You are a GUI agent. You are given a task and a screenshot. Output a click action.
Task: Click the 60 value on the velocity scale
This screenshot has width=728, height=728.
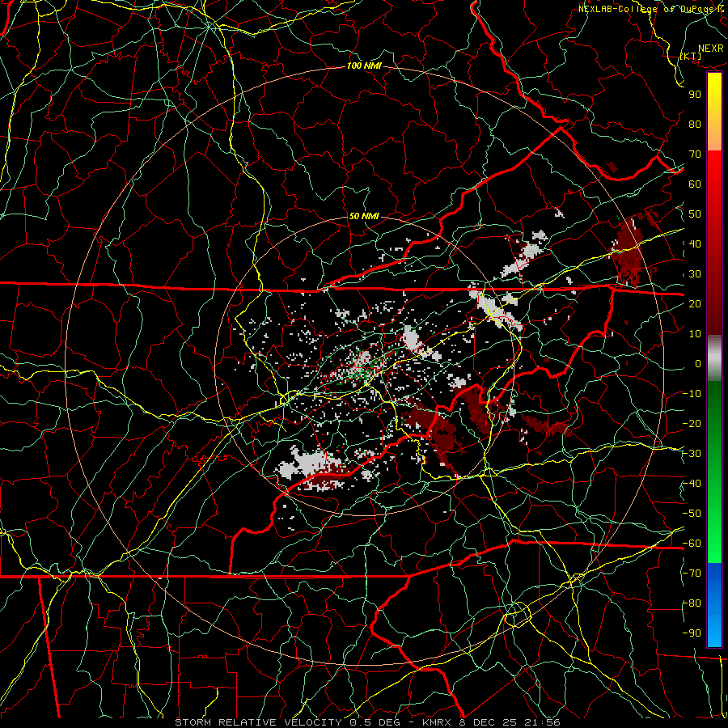click(695, 184)
